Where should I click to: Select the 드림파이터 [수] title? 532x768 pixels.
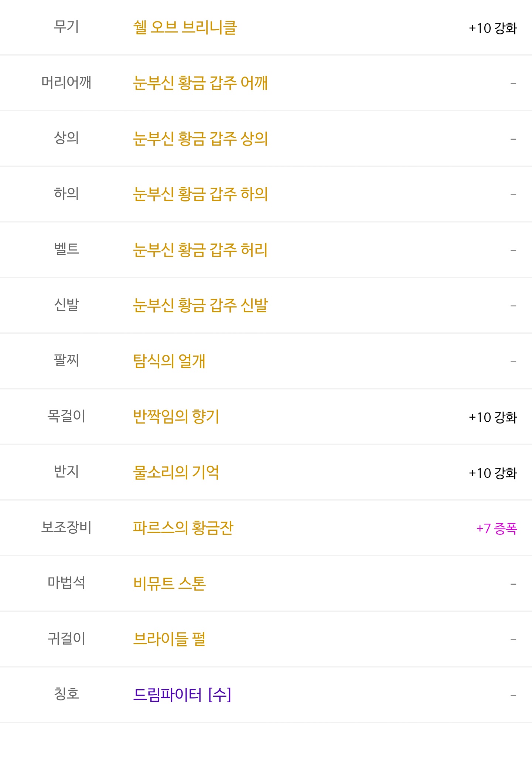(182, 695)
